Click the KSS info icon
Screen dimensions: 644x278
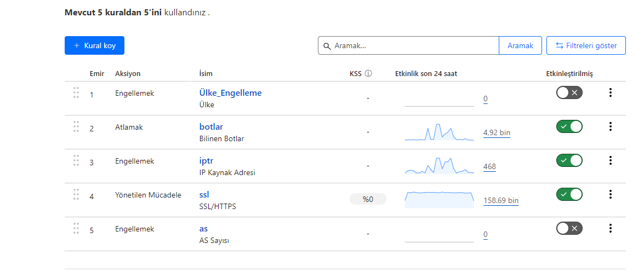tap(368, 74)
